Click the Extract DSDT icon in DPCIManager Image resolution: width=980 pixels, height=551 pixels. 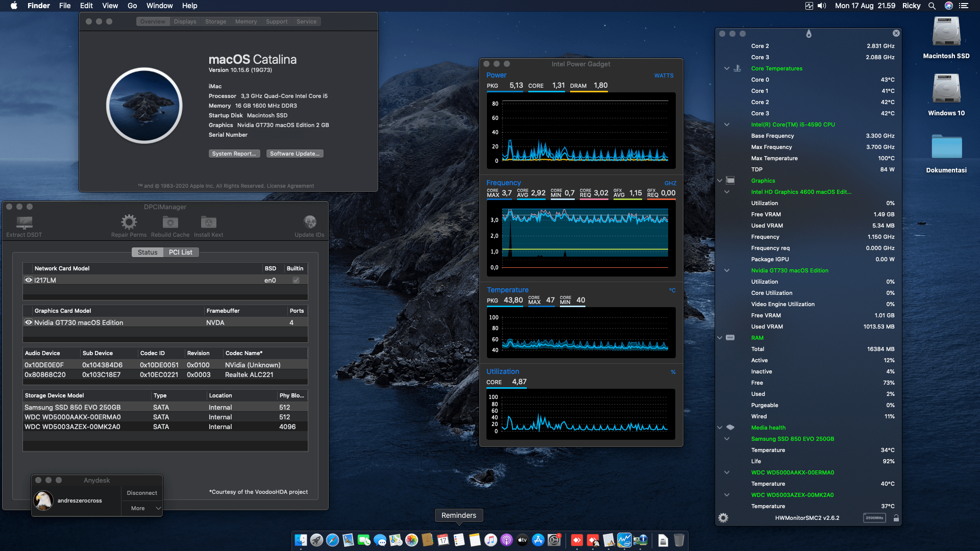tap(24, 223)
